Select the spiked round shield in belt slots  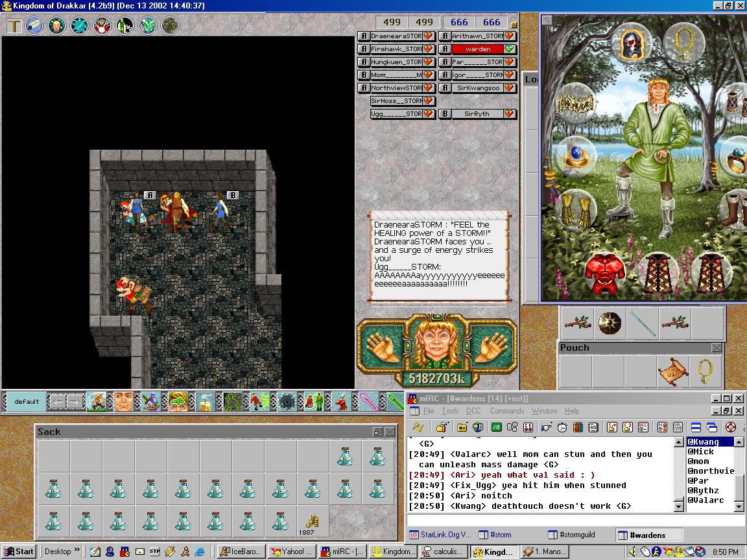(610, 323)
